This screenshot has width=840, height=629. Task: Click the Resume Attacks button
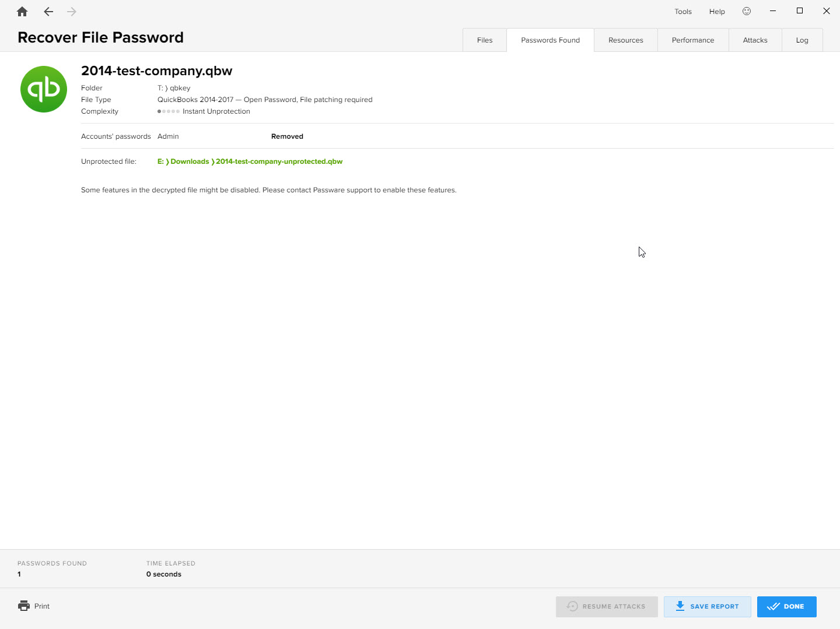point(607,606)
